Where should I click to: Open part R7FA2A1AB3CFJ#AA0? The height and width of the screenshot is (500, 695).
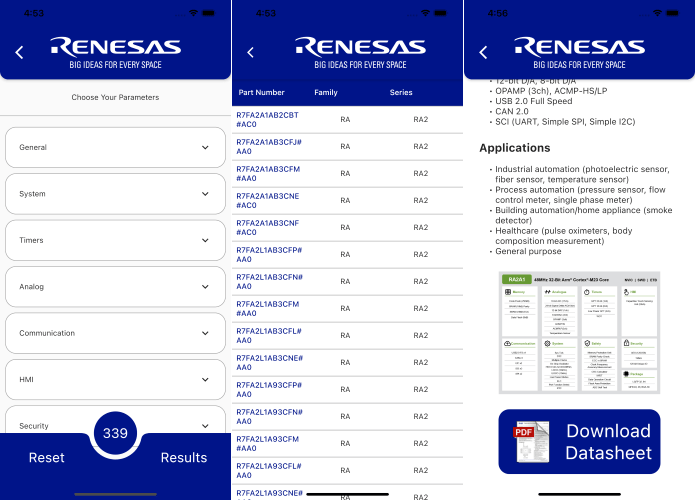click(269, 147)
